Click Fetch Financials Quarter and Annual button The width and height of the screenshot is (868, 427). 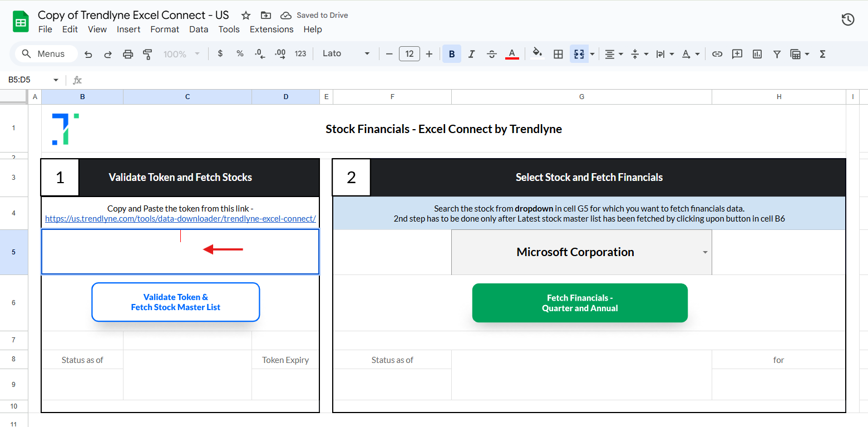(580, 303)
